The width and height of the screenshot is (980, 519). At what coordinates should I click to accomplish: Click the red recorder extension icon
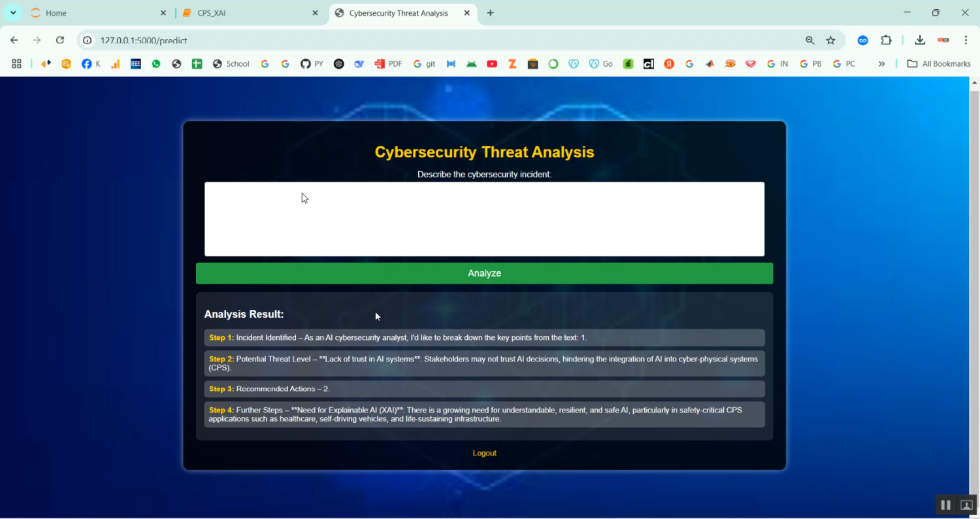[943, 41]
